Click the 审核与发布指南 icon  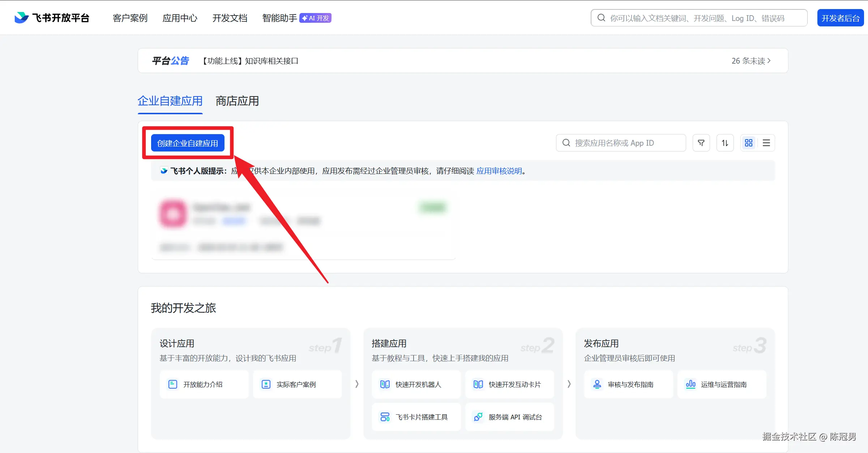coord(597,384)
